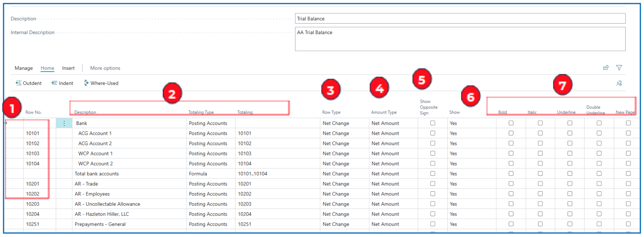
Task: Click the Indent action
Action: point(62,83)
